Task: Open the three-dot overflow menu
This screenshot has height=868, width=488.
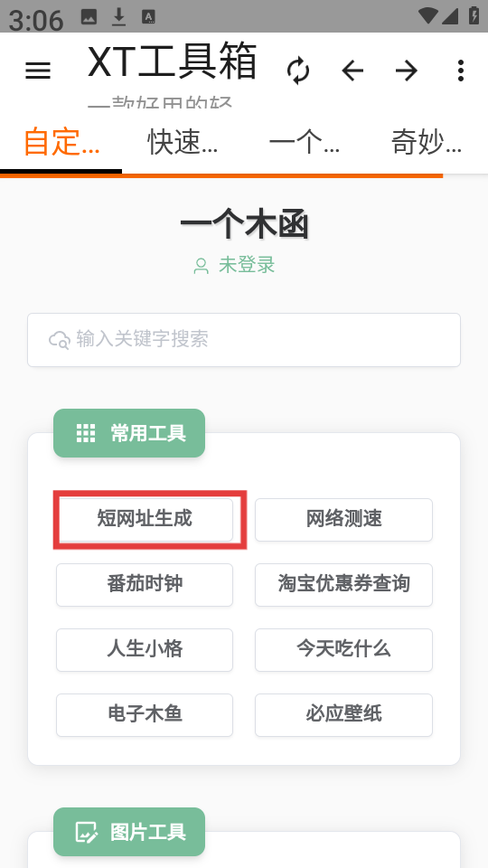Action: pyautogui.click(x=460, y=71)
